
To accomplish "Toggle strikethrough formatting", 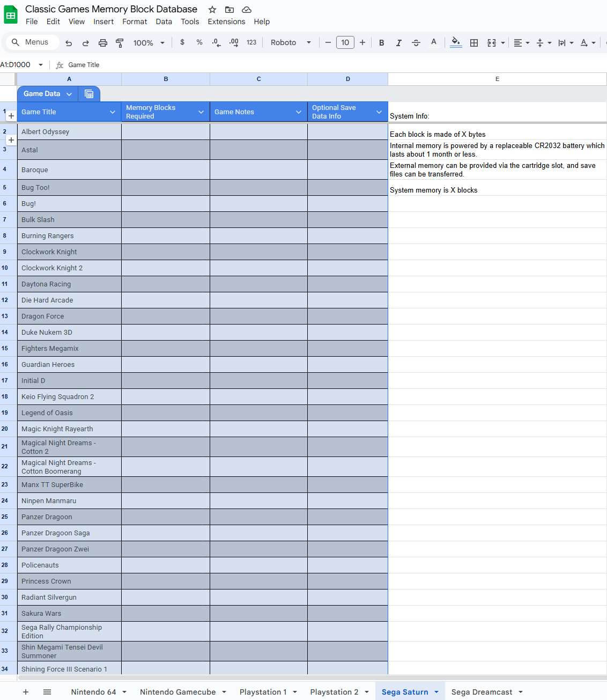I will point(416,43).
